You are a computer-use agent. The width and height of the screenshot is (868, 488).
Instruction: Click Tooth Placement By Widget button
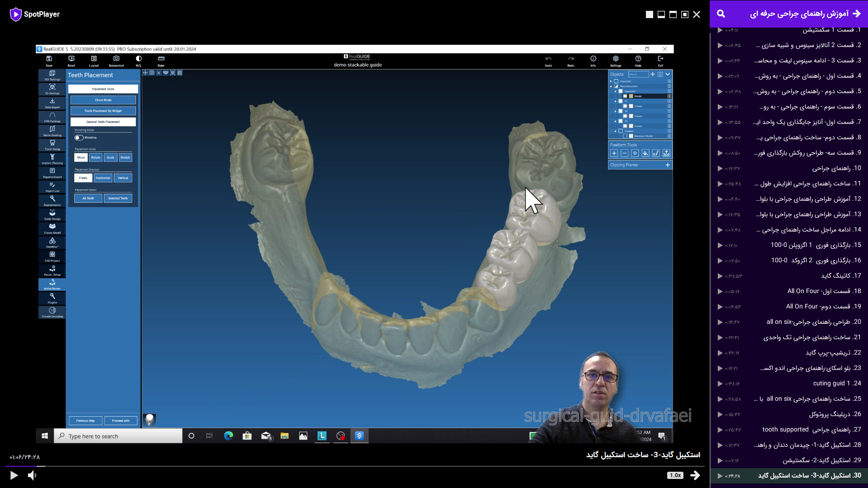click(x=103, y=111)
